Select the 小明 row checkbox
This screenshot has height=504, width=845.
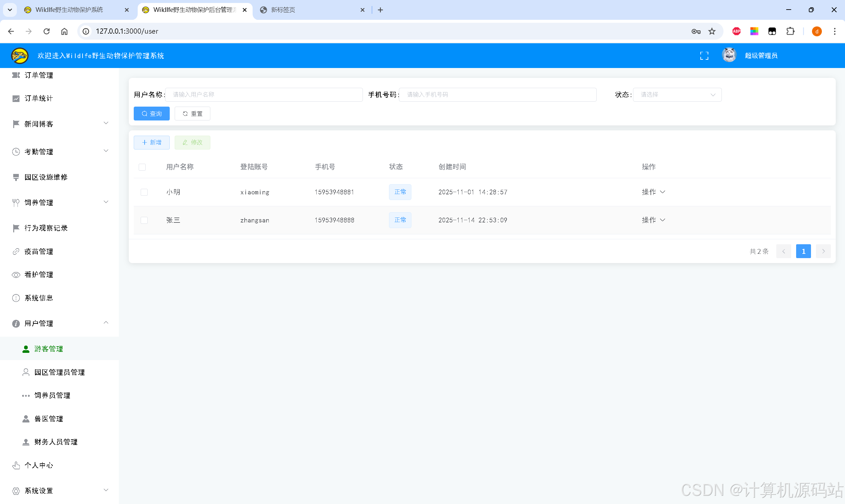pos(144,192)
